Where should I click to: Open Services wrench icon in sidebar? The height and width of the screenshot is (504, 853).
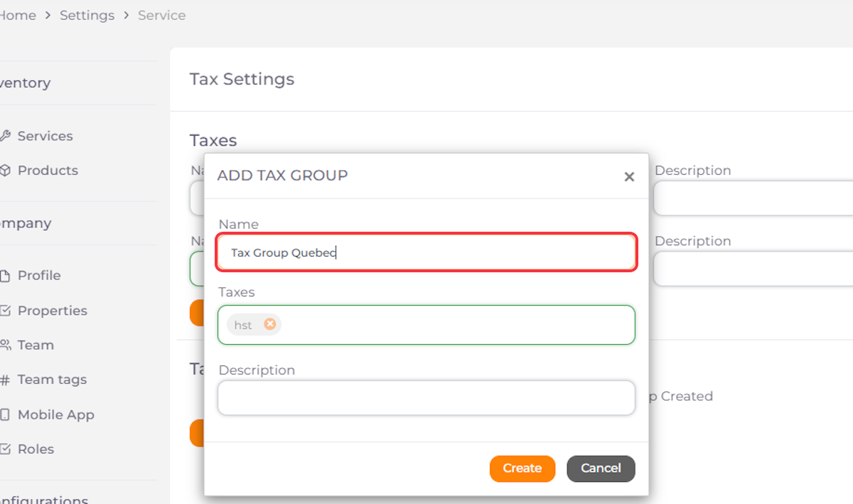tap(5, 136)
